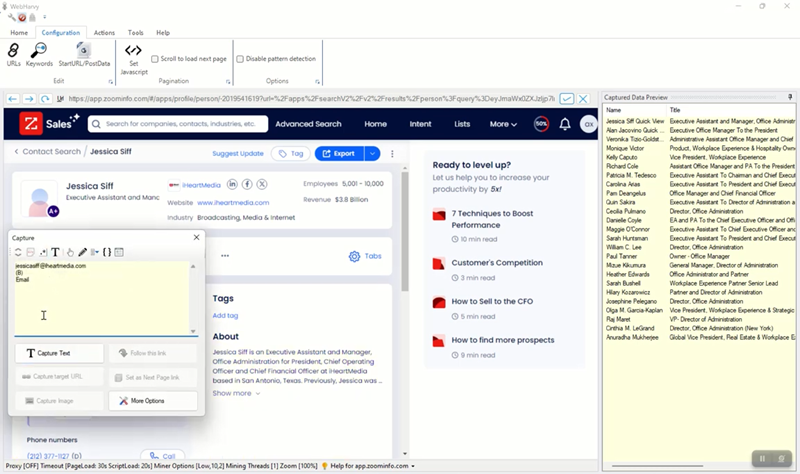
Task: Click the bold T text tool in Capture toolbar
Action: pyautogui.click(x=55, y=252)
